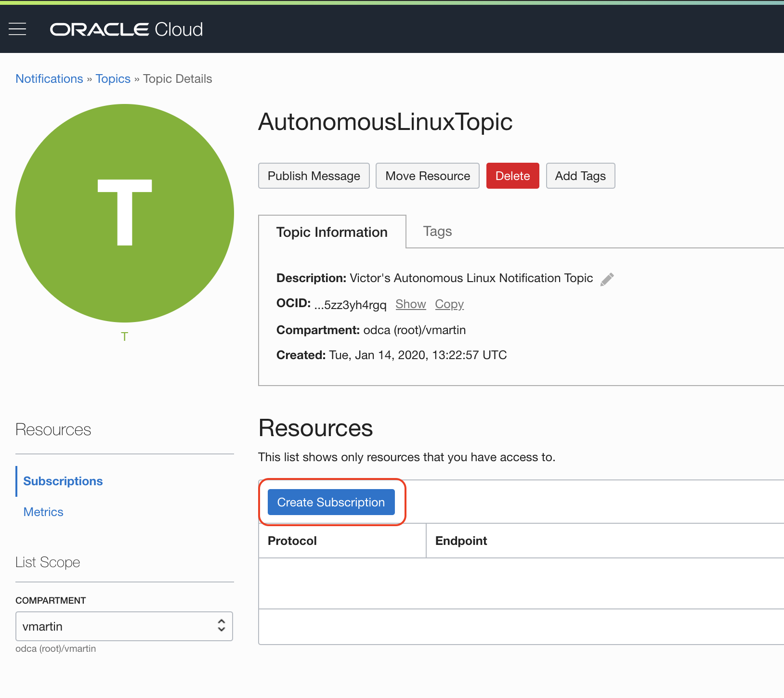Go to Topics breadcrumb
Viewport: 784px width, 698px height.
click(x=113, y=78)
